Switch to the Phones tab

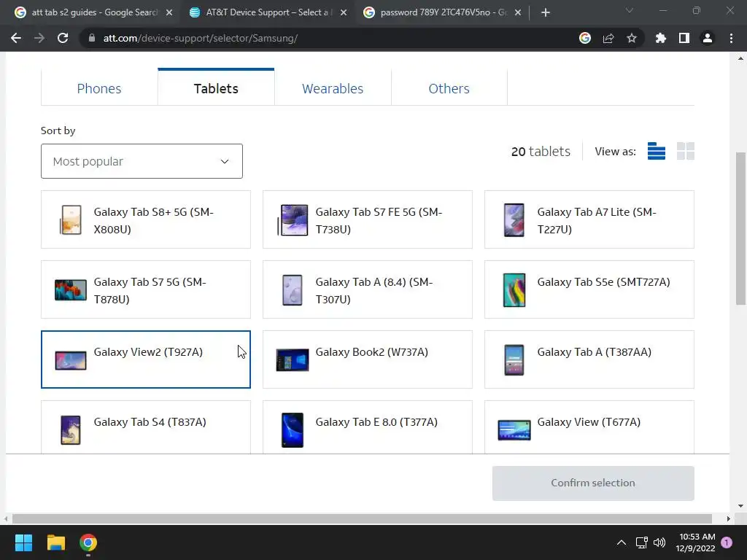coord(99,88)
